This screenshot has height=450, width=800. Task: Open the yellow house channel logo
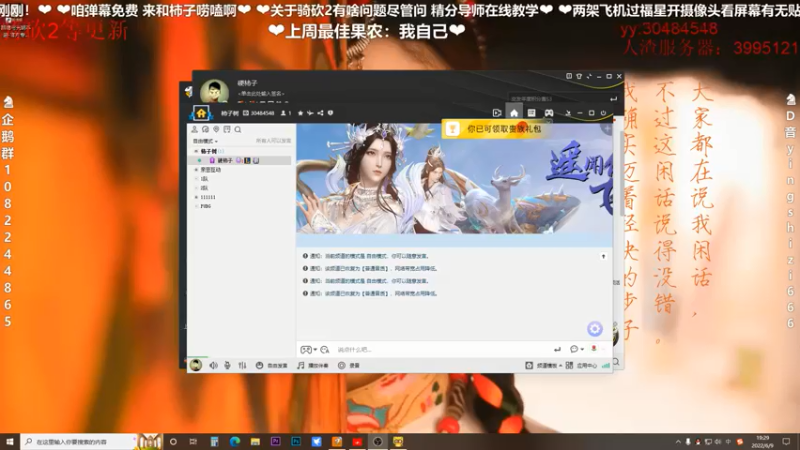click(x=201, y=113)
